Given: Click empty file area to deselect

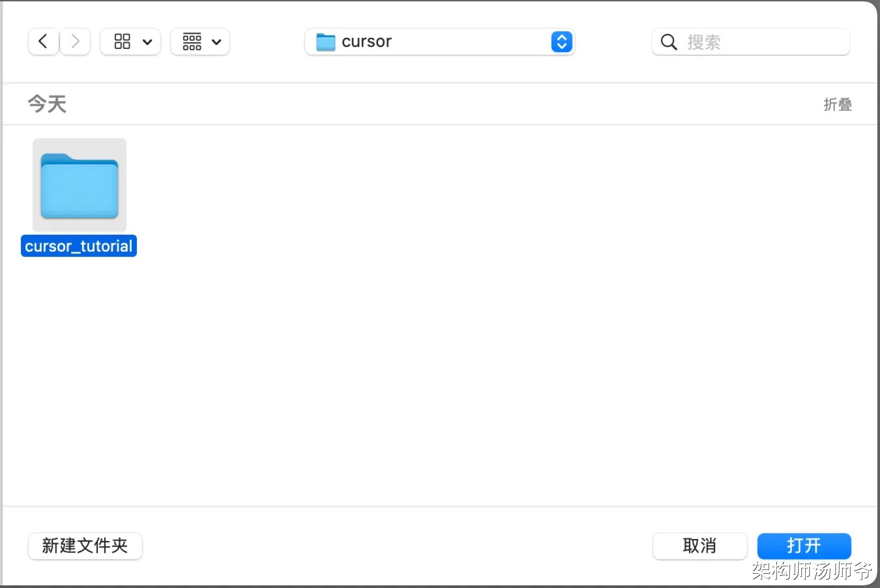Looking at the screenshot, I should tap(448, 326).
